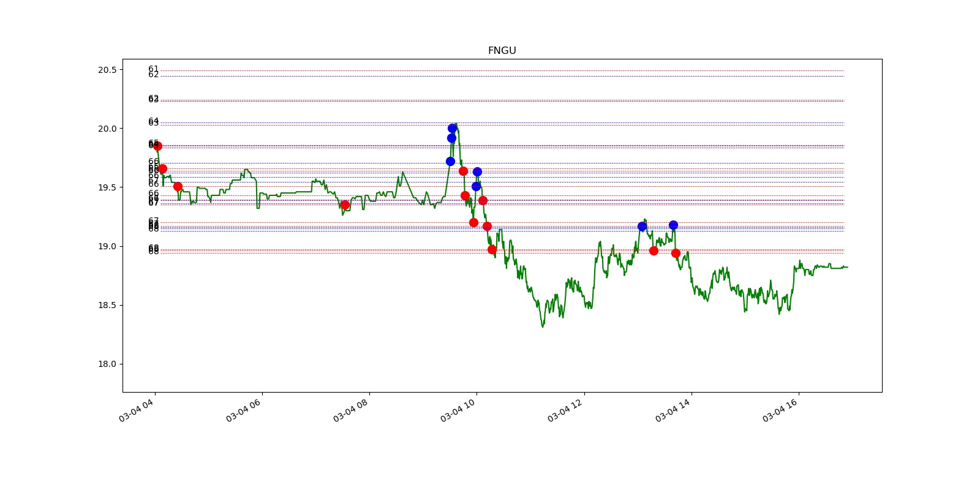
Task: Pick the lone red marker near 07:30
Action: coord(345,205)
